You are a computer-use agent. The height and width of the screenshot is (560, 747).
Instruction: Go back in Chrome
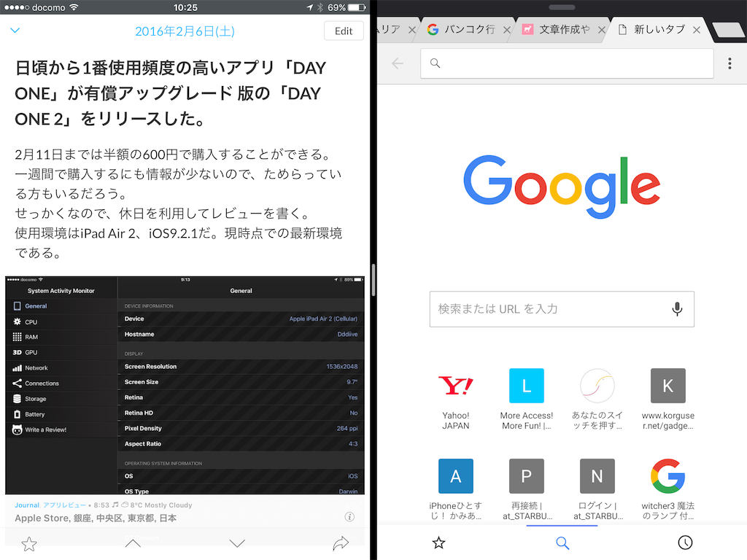398,63
